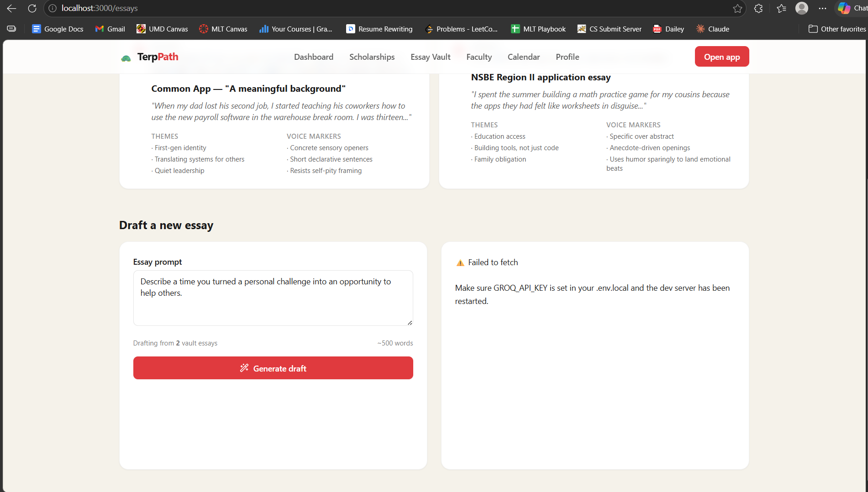
Task: Click the Education access theme
Action: click(x=498, y=136)
